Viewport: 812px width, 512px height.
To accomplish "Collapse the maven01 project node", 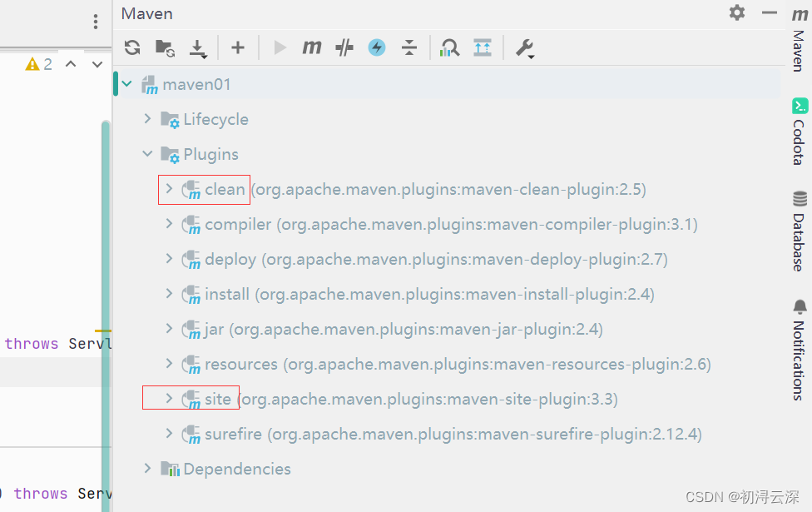I will pos(126,83).
